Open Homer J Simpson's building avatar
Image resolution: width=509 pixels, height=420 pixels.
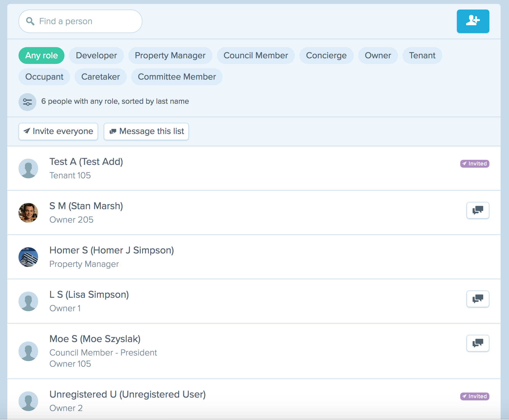point(28,257)
